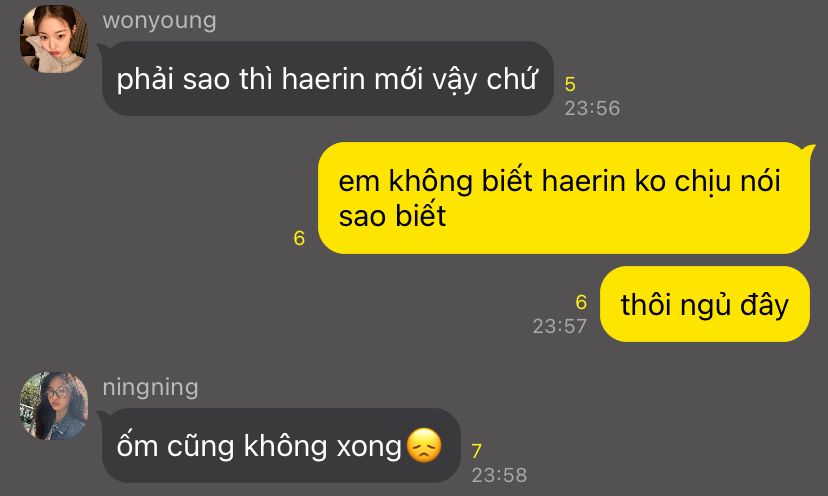
Task: Click "sao biết" text in the yellow bubble
Action: tap(392, 216)
